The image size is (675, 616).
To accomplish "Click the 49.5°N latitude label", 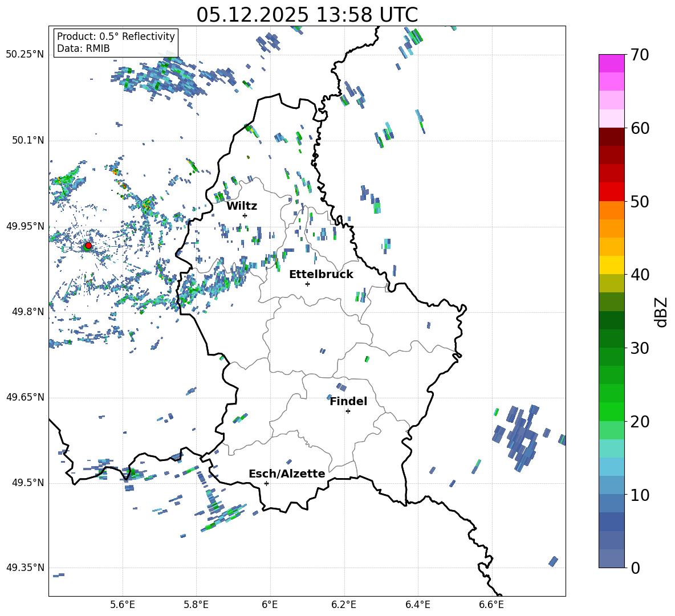I will (x=28, y=483).
